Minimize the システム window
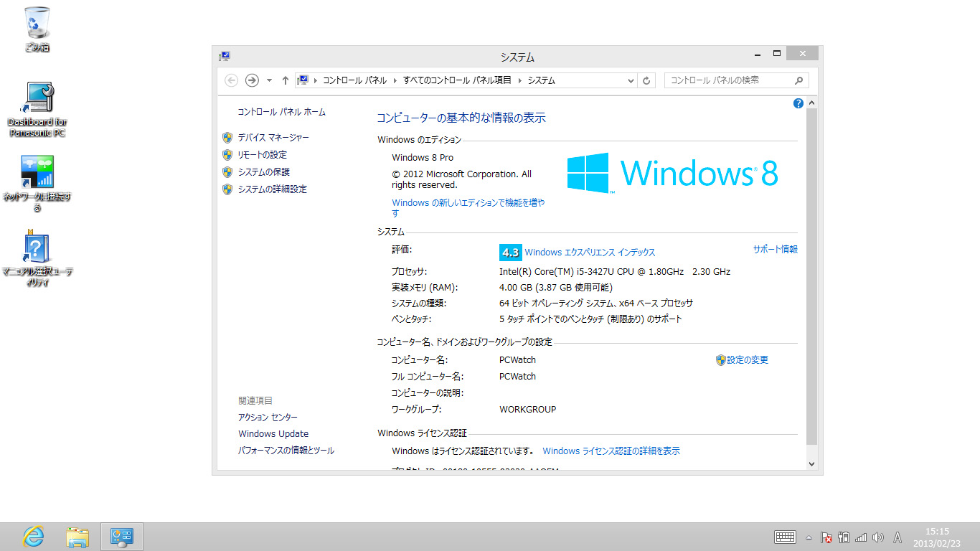980x551 pixels. (757, 54)
